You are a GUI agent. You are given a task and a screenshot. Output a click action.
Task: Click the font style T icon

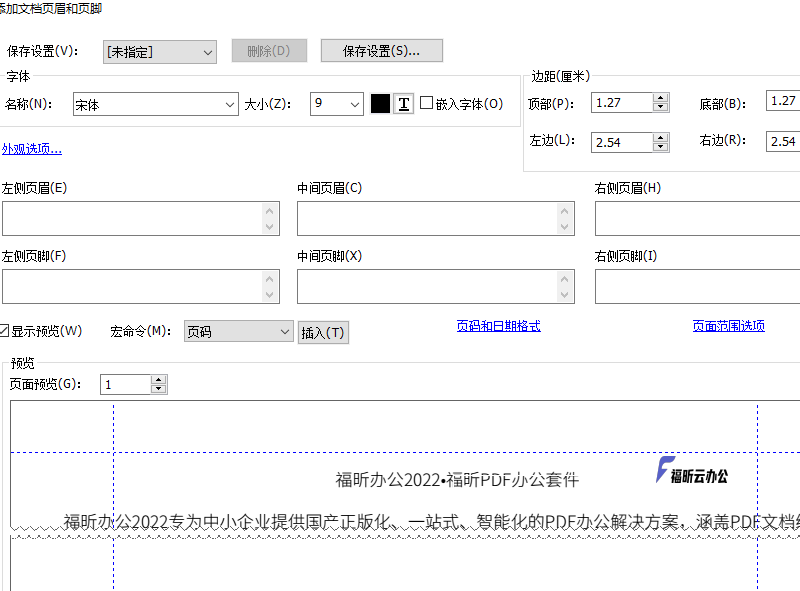point(402,103)
